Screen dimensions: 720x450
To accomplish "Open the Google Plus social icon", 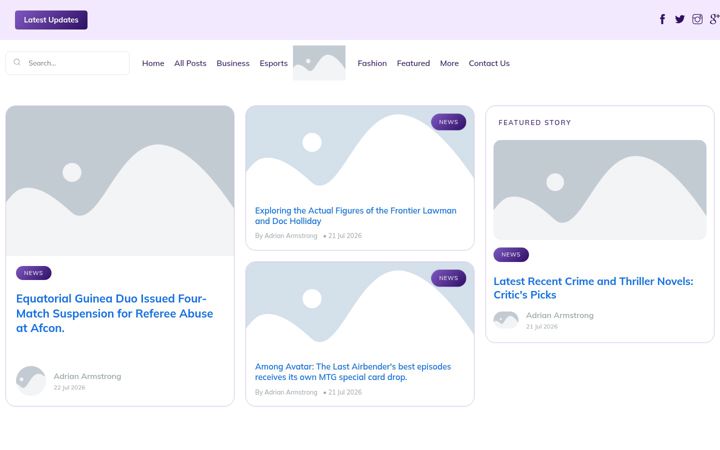I will coord(714,19).
